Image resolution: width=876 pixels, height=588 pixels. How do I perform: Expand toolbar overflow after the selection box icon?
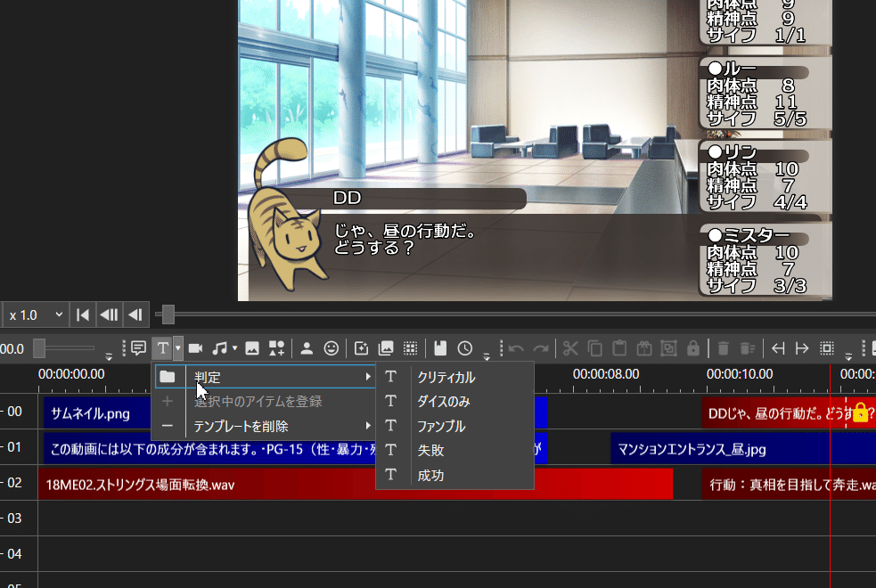848,355
